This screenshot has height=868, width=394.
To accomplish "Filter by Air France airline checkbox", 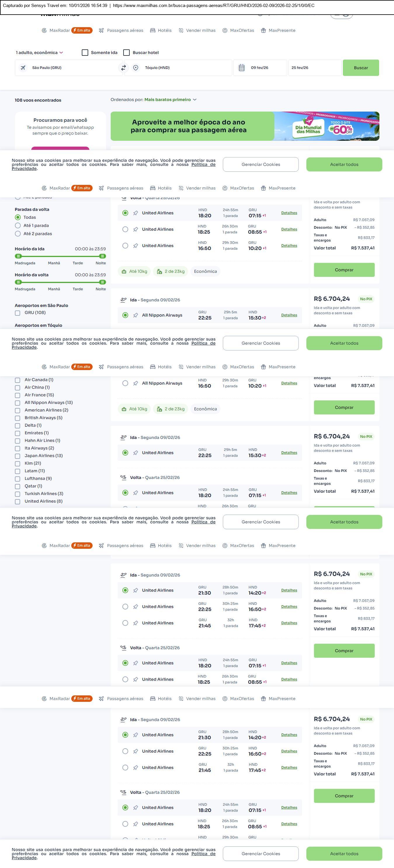I will pos(18,395).
